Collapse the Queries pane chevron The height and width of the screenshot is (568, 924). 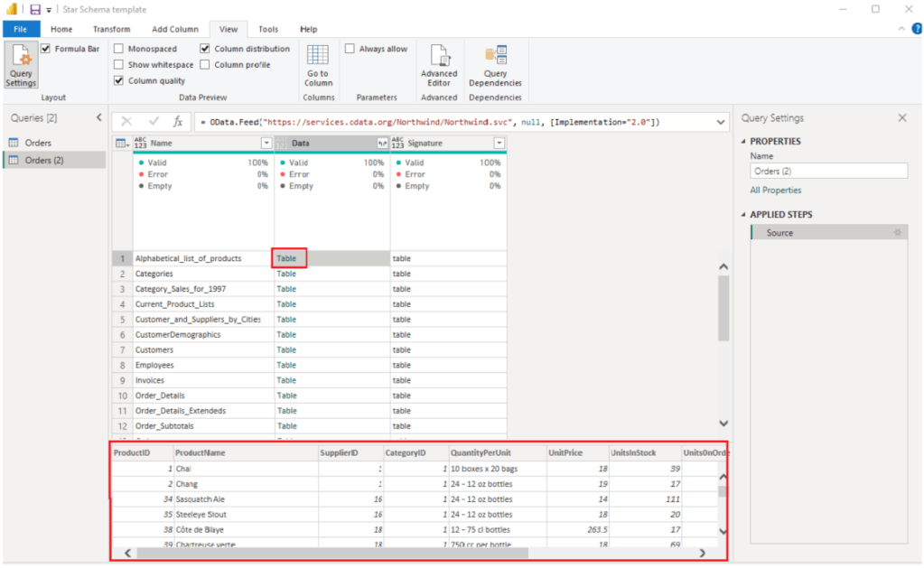point(98,118)
